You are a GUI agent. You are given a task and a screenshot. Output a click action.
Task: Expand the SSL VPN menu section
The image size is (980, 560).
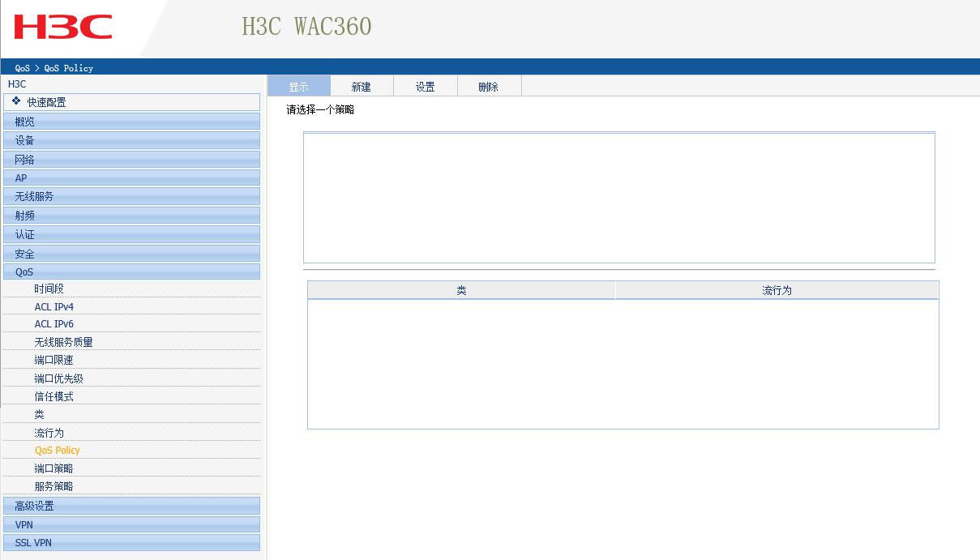[131, 543]
